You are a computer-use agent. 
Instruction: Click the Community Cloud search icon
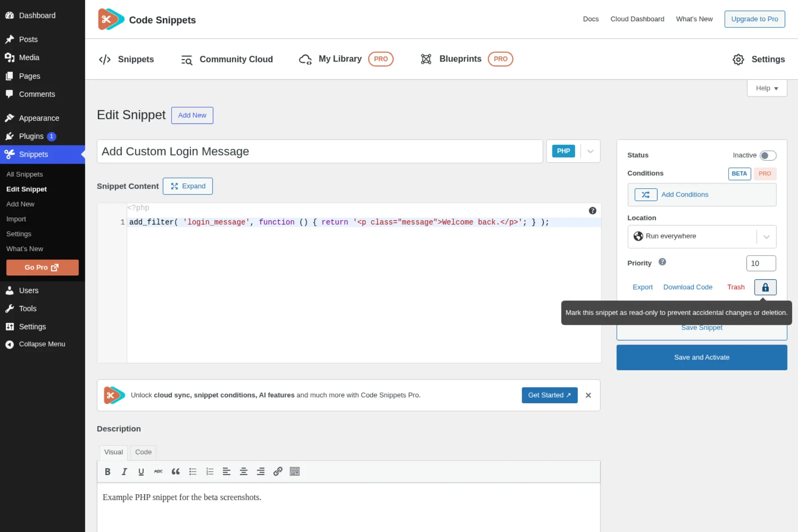(x=187, y=60)
